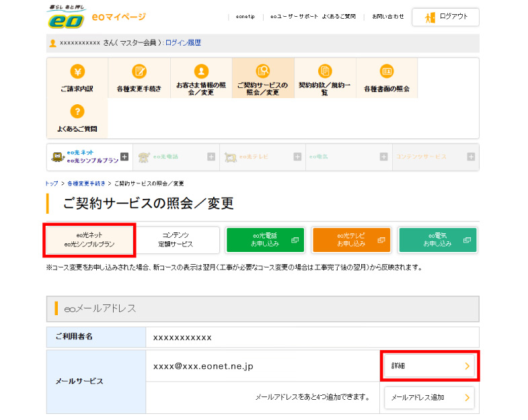
Task: Click the orange user icon beside username
Action: [52, 43]
